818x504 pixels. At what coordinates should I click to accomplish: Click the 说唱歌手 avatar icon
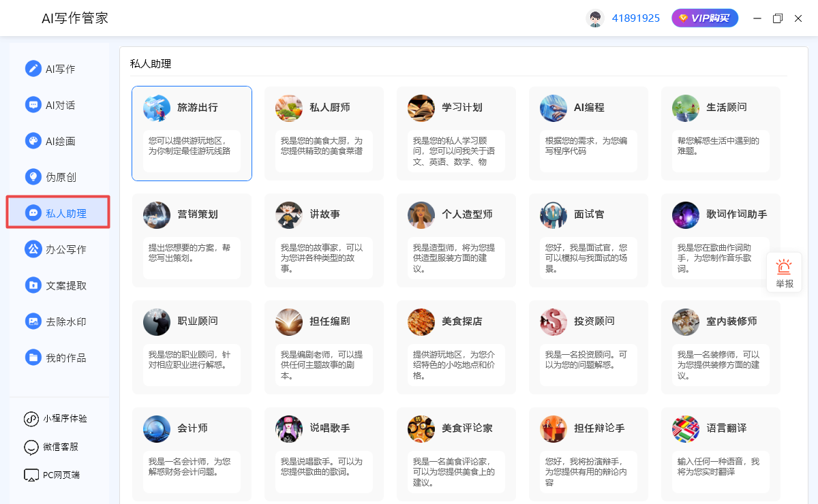pyautogui.click(x=289, y=428)
